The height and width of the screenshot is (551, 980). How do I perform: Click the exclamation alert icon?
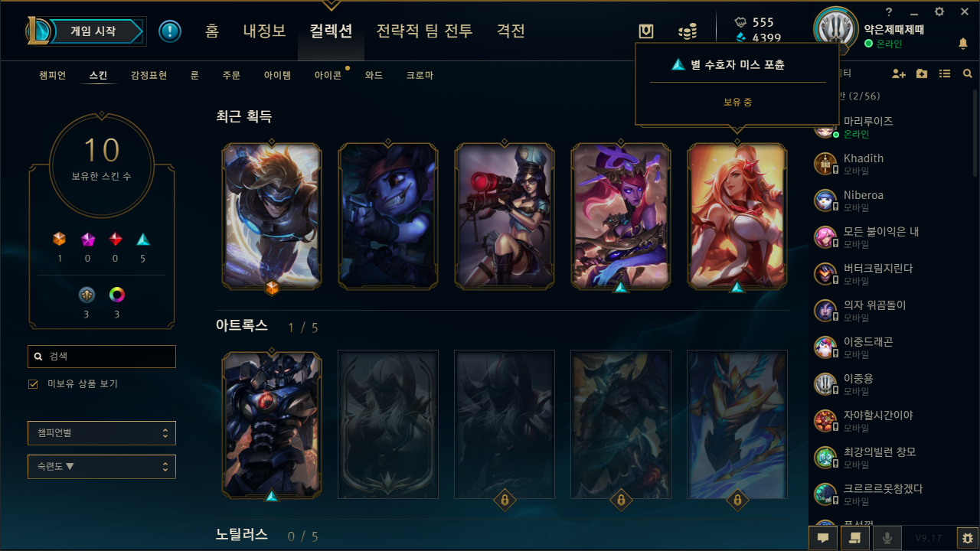click(x=170, y=31)
